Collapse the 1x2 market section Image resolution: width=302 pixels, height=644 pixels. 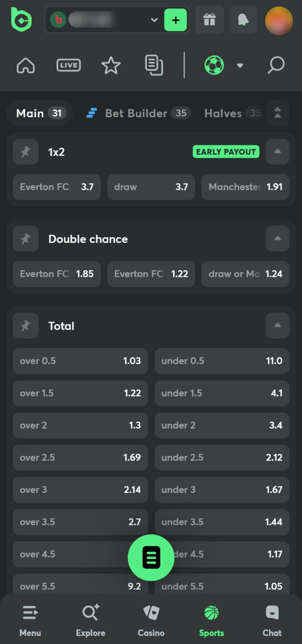pos(277,151)
